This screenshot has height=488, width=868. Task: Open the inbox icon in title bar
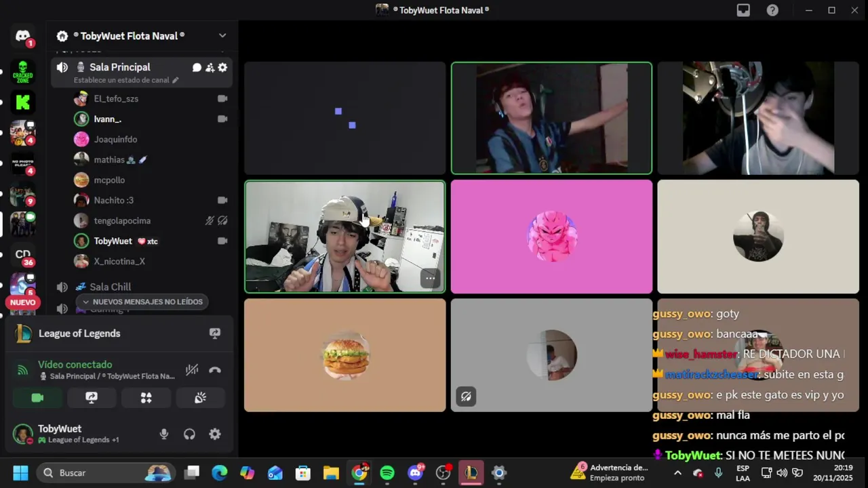point(744,10)
